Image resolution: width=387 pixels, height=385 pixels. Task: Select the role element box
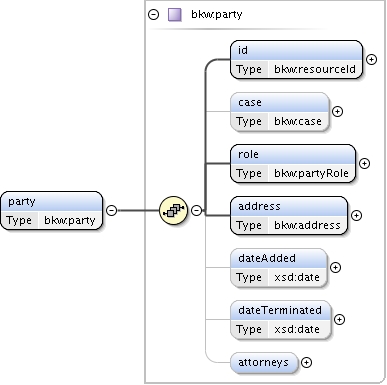pyautogui.click(x=293, y=163)
